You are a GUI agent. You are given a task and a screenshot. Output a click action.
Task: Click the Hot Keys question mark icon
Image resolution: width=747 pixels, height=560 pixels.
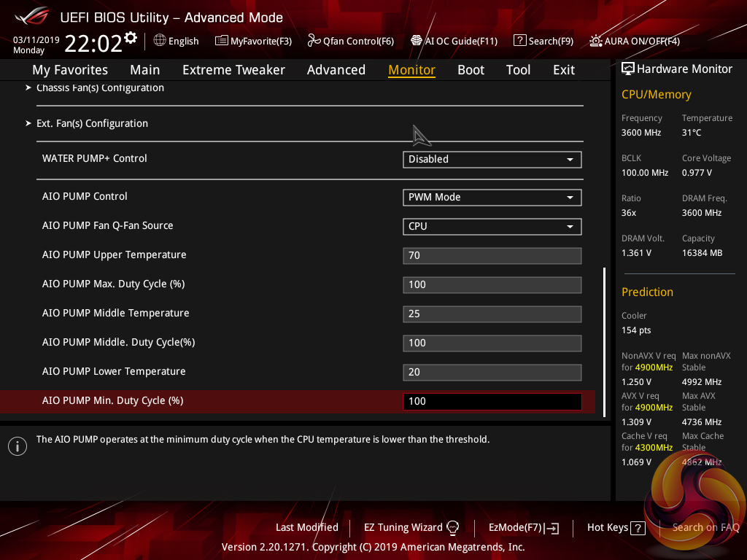[638, 528]
